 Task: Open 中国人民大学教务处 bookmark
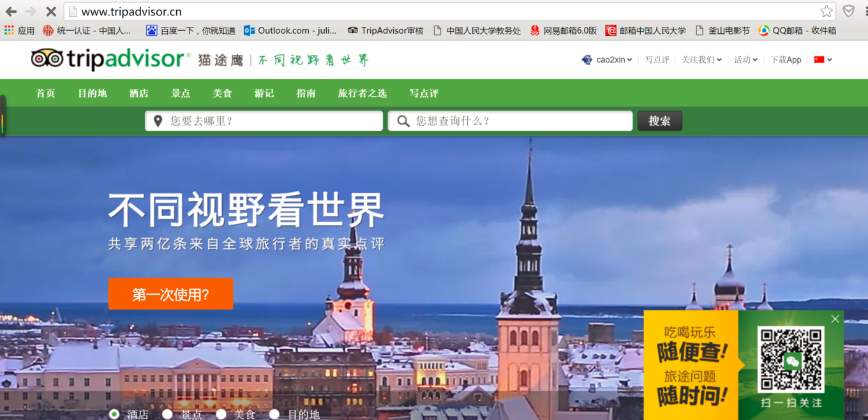pos(477,30)
